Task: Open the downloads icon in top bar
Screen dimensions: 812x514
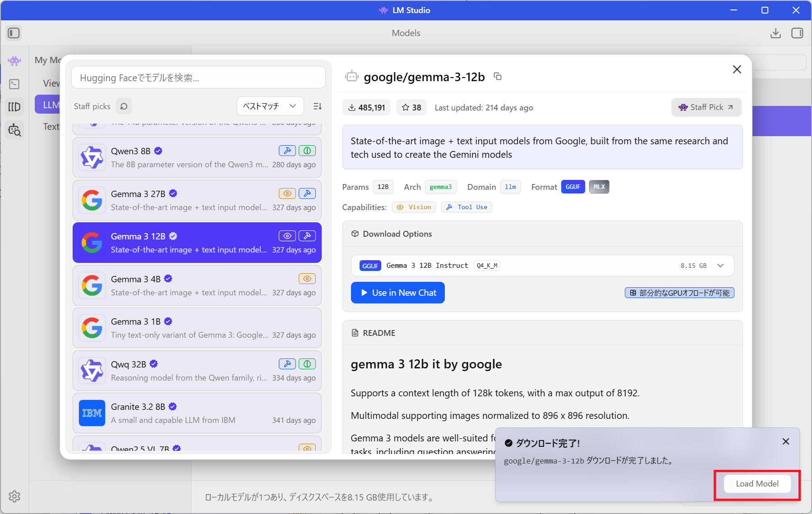Action: 775,33
